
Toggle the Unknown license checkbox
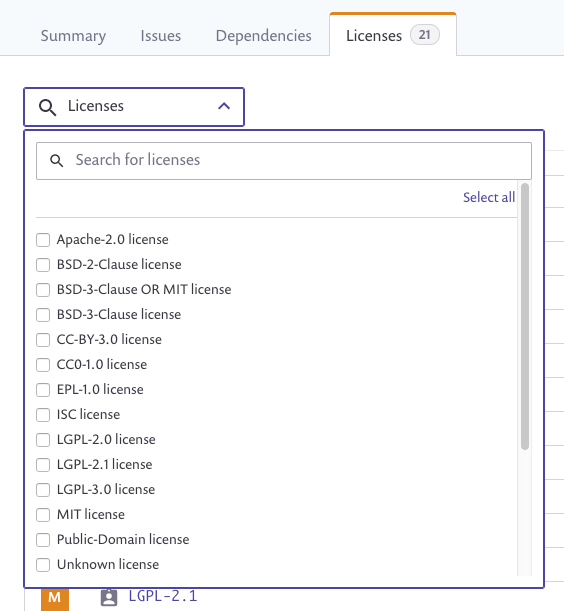coord(43,565)
